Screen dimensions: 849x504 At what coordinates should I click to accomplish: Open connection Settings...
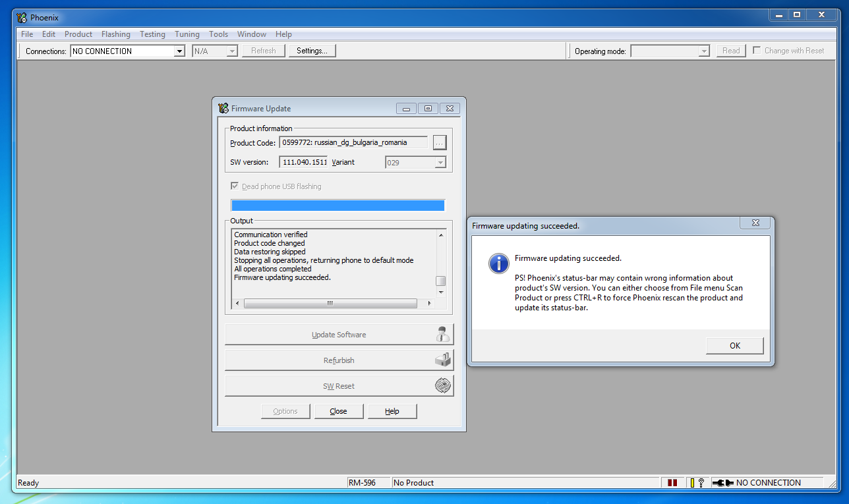(312, 51)
